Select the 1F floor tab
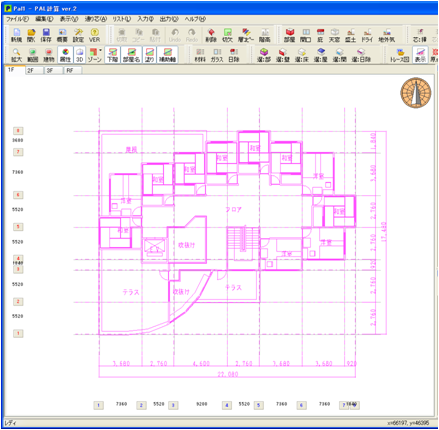 [x=15, y=70]
